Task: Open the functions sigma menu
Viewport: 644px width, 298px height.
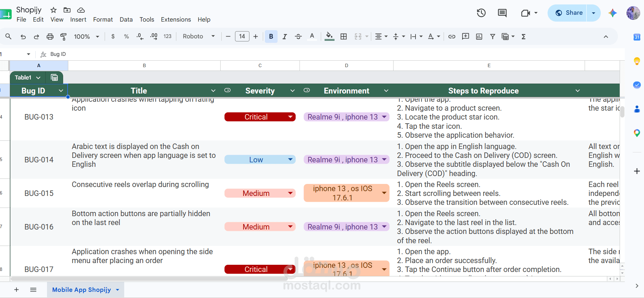Action: [x=524, y=37]
